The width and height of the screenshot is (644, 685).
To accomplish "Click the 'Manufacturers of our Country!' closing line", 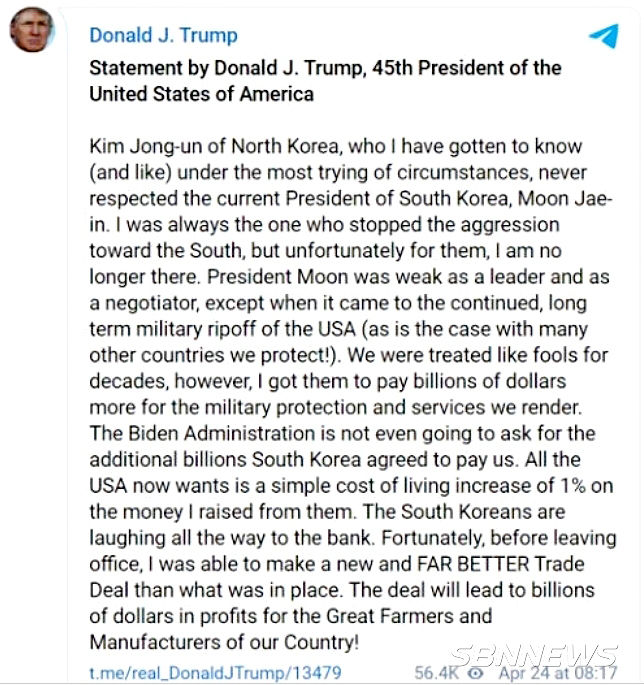I will [x=224, y=642].
